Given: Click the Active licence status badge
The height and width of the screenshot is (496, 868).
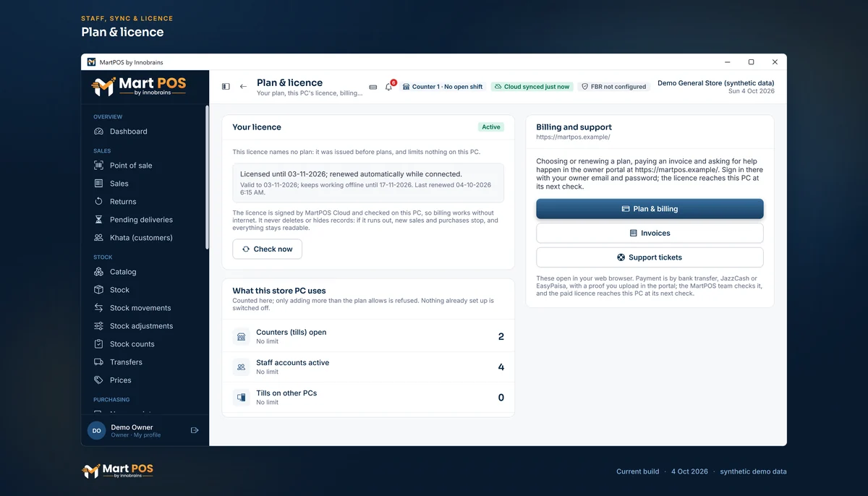Looking at the screenshot, I should click(491, 127).
